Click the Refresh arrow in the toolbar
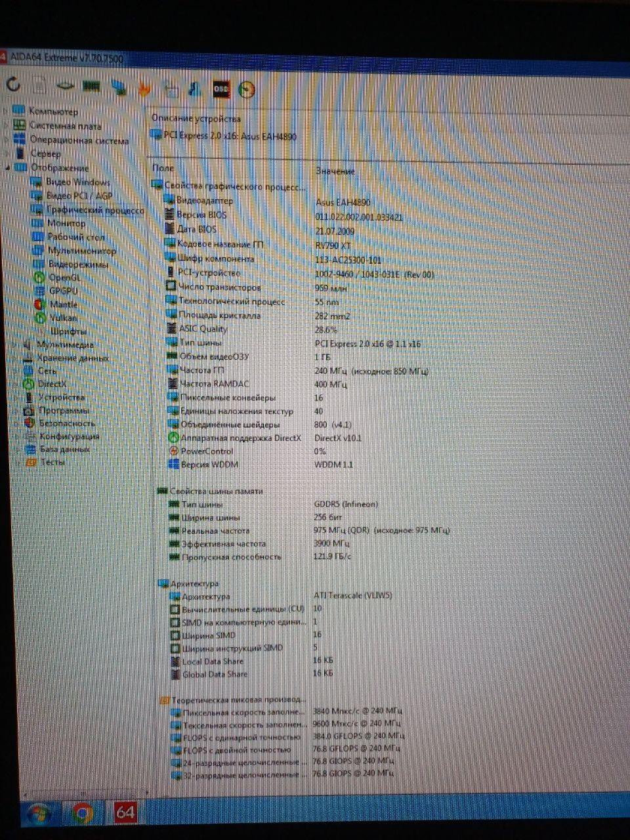630x840 pixels. tap(13, 84)
